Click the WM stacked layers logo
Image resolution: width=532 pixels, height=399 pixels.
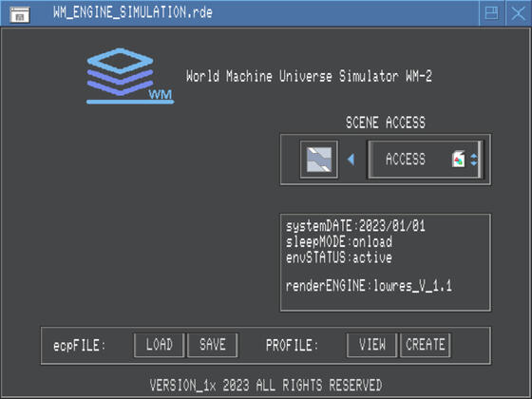point(130,76)
